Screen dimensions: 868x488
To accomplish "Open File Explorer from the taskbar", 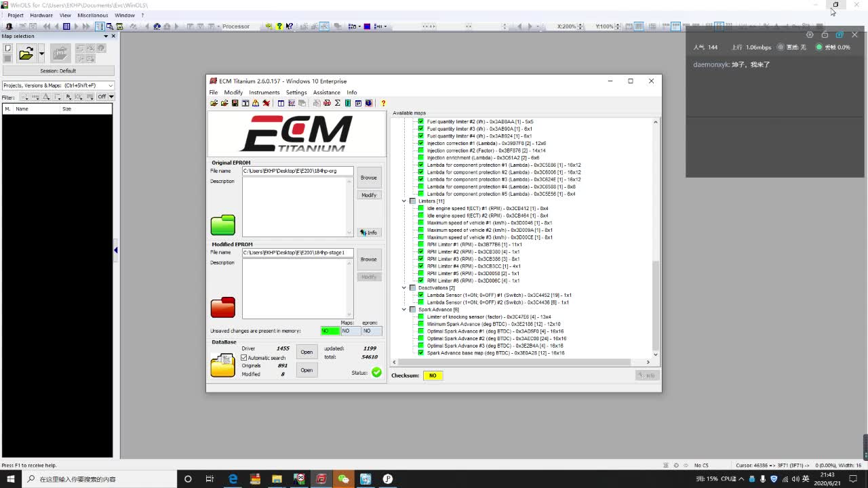I will (x=277, y=479).
